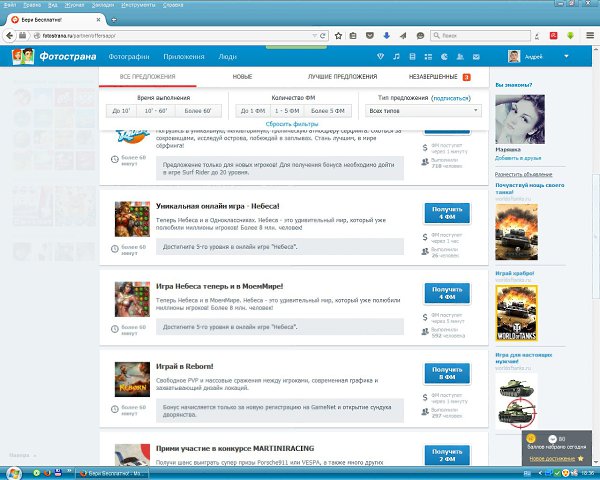Click Получить 8 ФМ for Reborn offer
The height and width of the screenshot is (480, 600).
tap(447, 373)
